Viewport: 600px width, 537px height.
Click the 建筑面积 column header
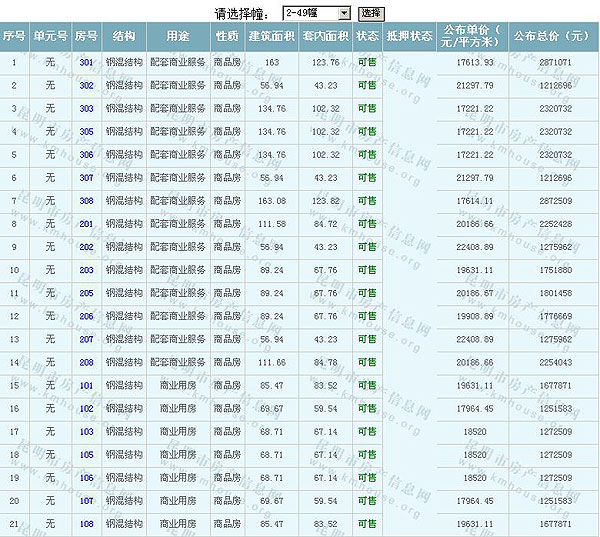click(271, 36)
